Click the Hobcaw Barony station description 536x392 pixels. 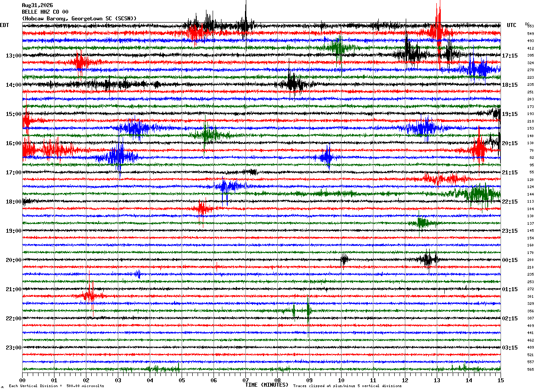79,19
